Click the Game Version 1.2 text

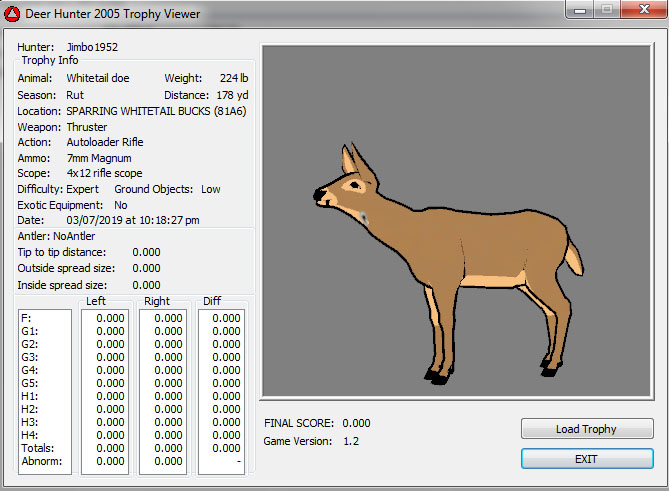tap(350, 441)
